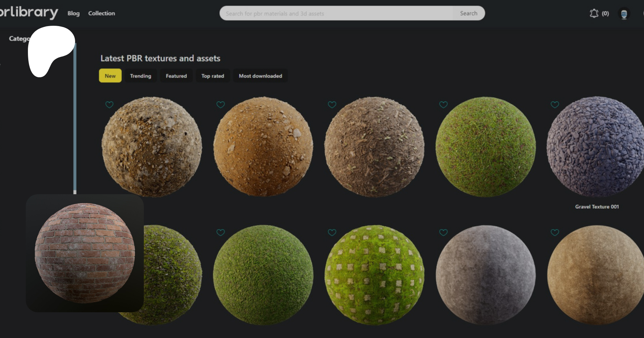Viewport: 644px width, 338px height.
Task: Click the PBR materials search field
Action: tap(336, 13)
